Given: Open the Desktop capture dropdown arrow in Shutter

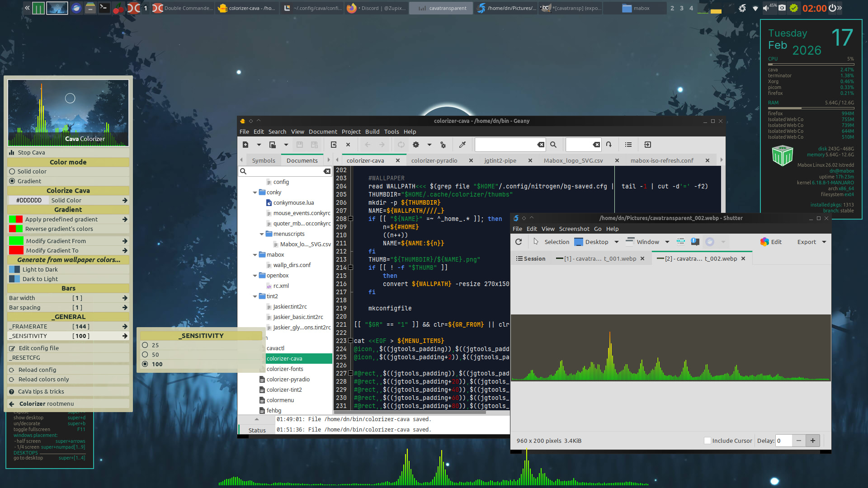Looking at the screenshot, I should click(x=616, y=242).
